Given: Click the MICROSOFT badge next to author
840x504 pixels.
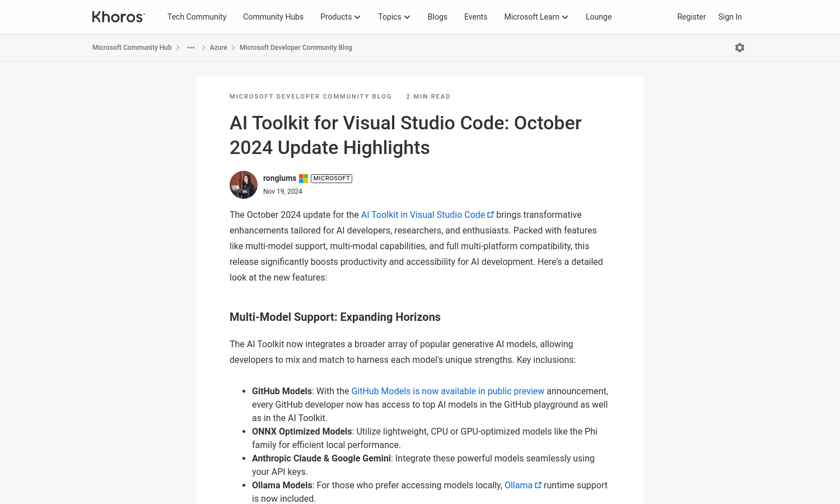Looking at the screenshot, I should (332, 179).
